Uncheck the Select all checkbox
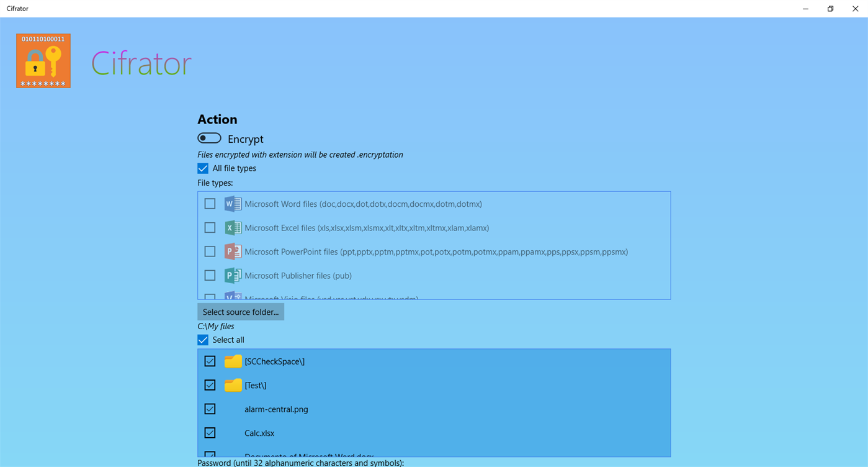868x467 pixels. [203, 340]
